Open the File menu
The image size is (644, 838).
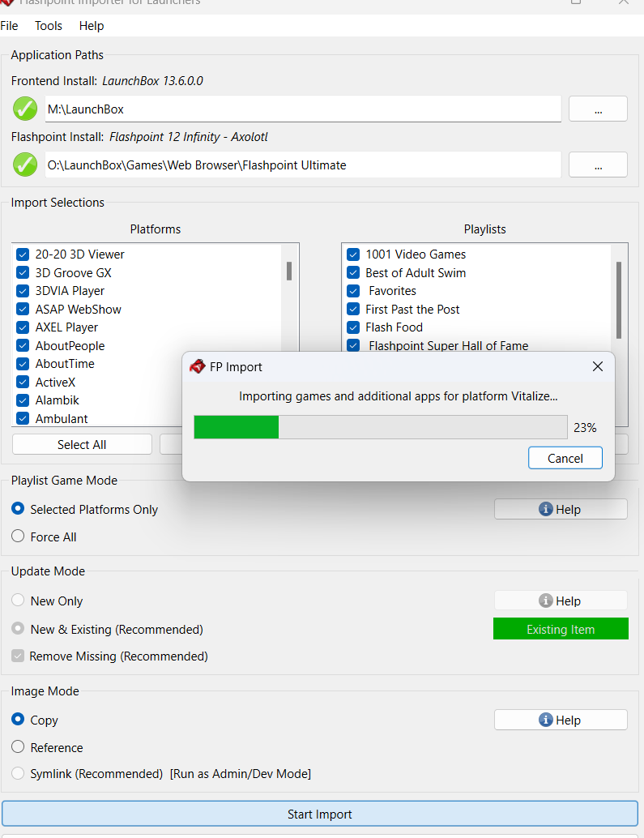(9, 26)
